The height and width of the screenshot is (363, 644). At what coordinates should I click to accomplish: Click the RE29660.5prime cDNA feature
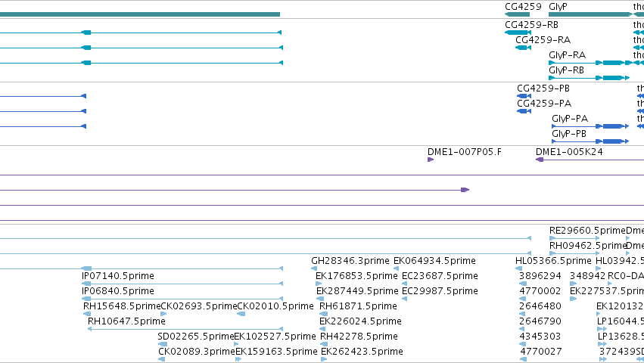(574, 238)
